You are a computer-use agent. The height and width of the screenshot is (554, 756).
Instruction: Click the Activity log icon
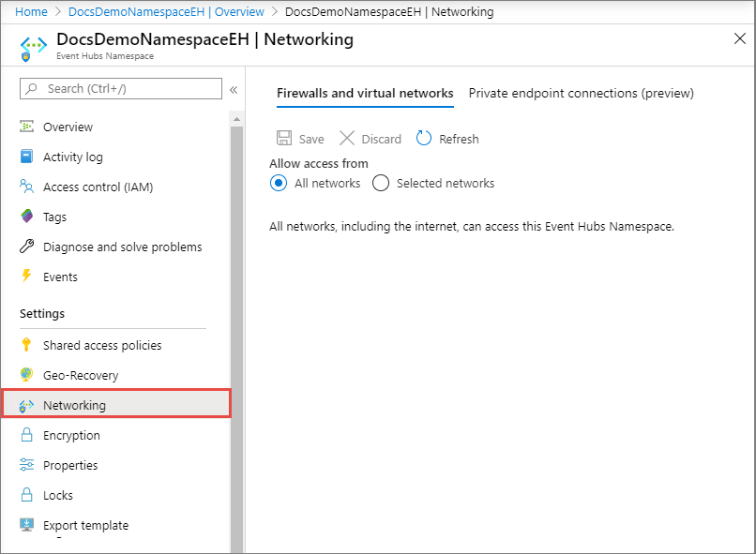pos(26,157)
